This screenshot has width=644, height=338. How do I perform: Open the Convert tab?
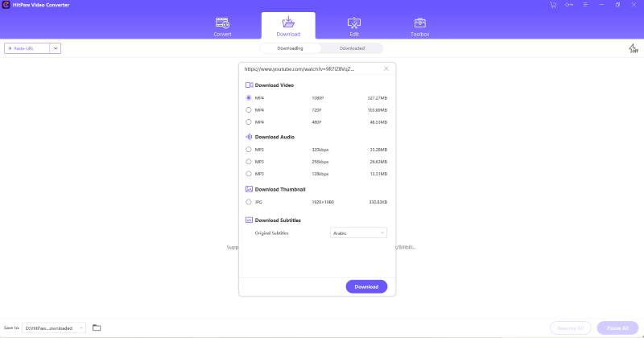(x=222, y=27)
